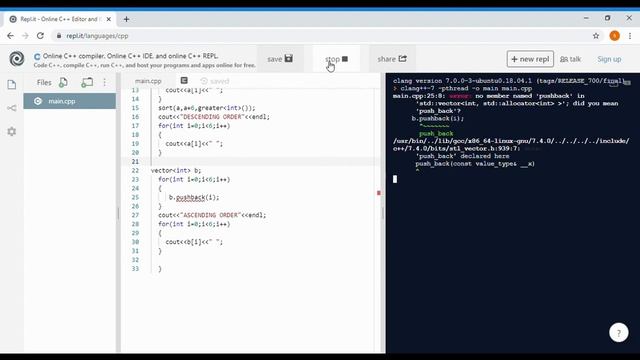Image resolution: width=640 pixels, height=360 pixels.
Task: Click the address bar URL
Action: (x=97, y=36)
